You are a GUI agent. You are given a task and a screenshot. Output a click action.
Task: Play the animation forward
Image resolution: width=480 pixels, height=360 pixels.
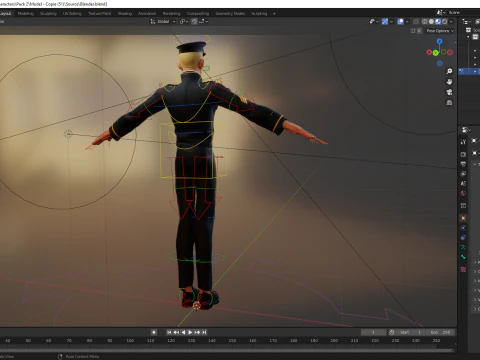pos(190,332)
